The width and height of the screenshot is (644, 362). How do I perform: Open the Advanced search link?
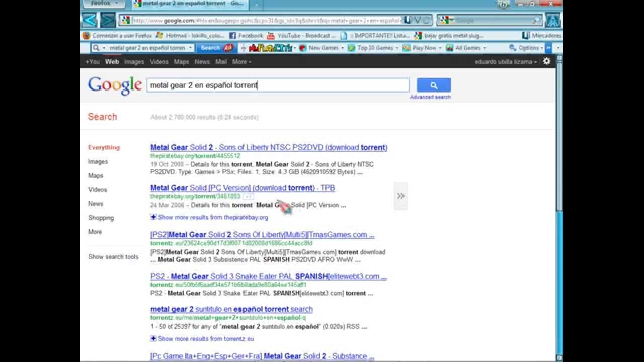(x=430, y=97)
